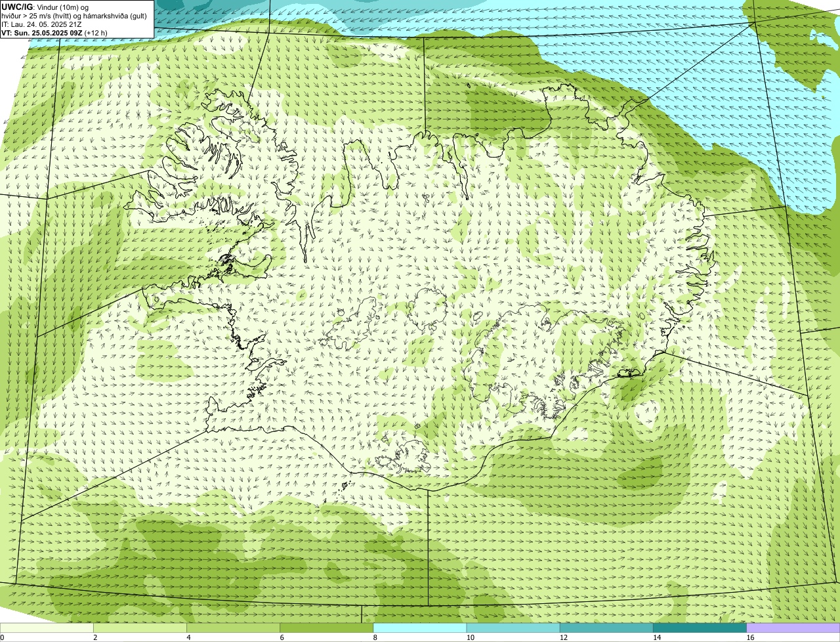Click the title line 'UWC/IG: Vindur (10m) og'
The image size is (840, 642).
[45, 7]
